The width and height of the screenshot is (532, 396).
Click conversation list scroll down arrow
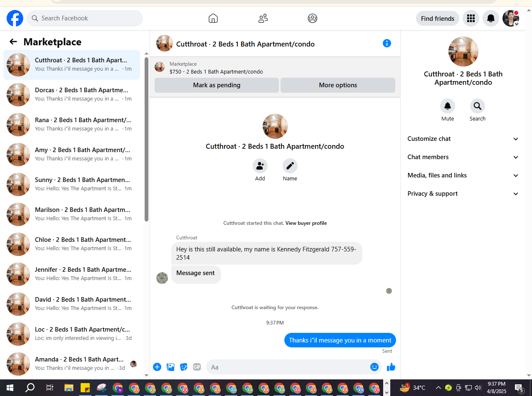(x=146, y=375)
